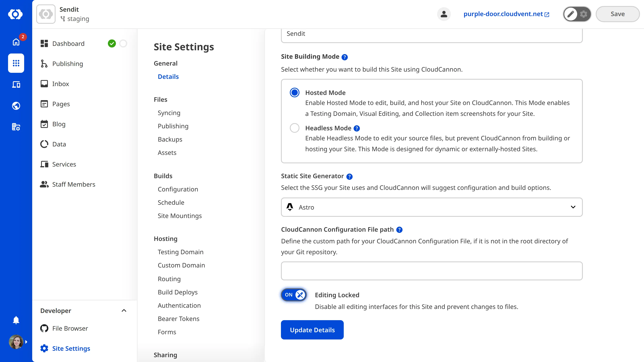Select the apps grid icon in the blue rail
The width and height of the screenshot is (644, 362).
(x=16, y=63)
